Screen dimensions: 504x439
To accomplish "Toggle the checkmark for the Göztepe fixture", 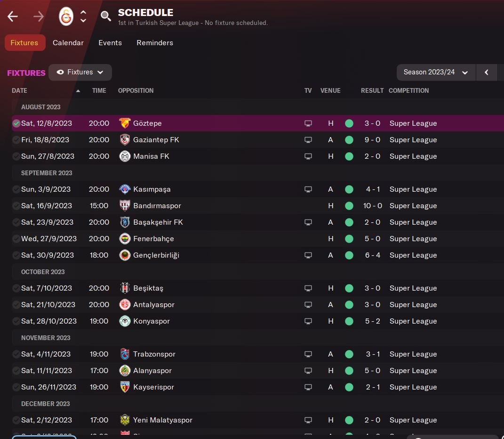I will coord(16,123).
